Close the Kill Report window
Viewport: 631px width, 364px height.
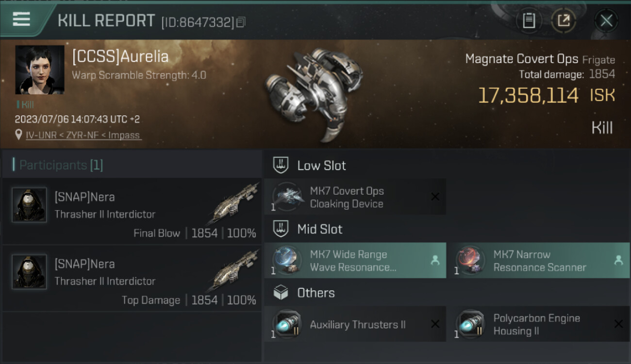606,20
